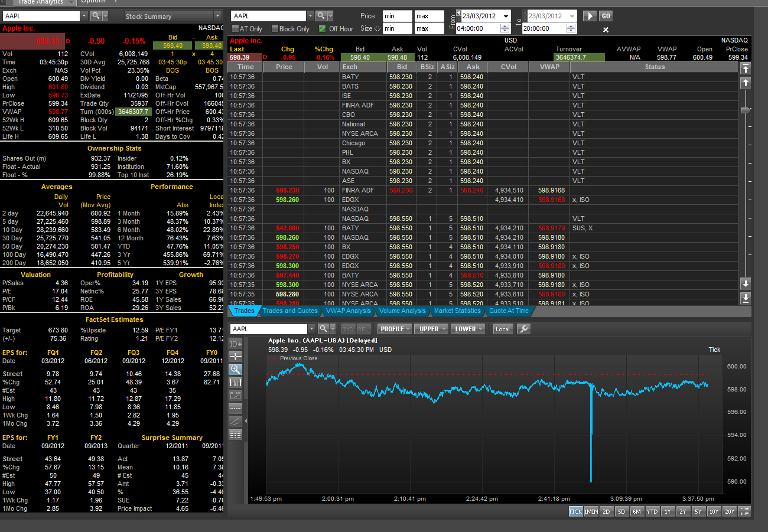Open the Market Statistics tab
This screenshot has height=532, width=768.
click(x=457, y=311)
